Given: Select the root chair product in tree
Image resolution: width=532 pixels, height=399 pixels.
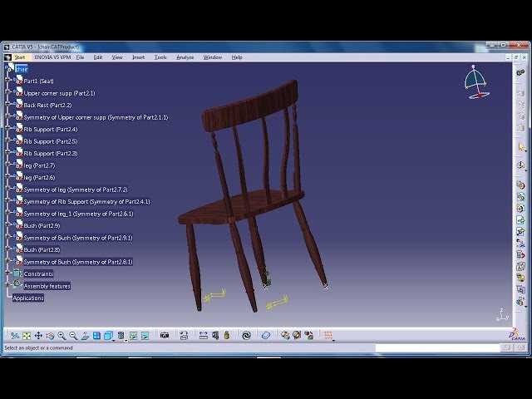Looking at the screenshot, I should coord(22,69).
